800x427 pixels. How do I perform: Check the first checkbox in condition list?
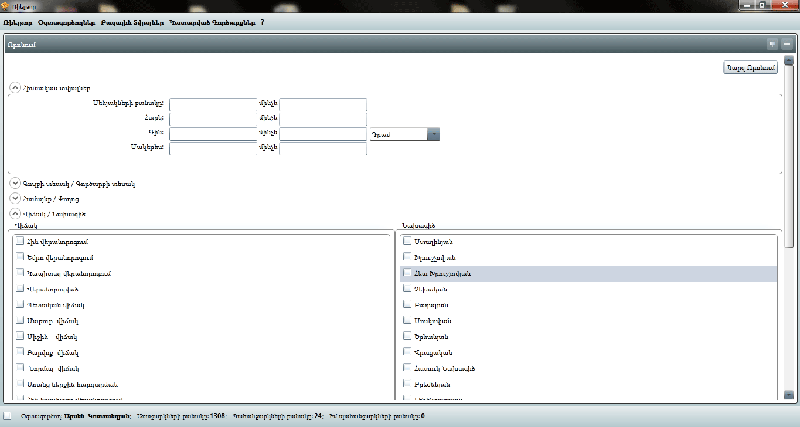click(x=20, y=241)
